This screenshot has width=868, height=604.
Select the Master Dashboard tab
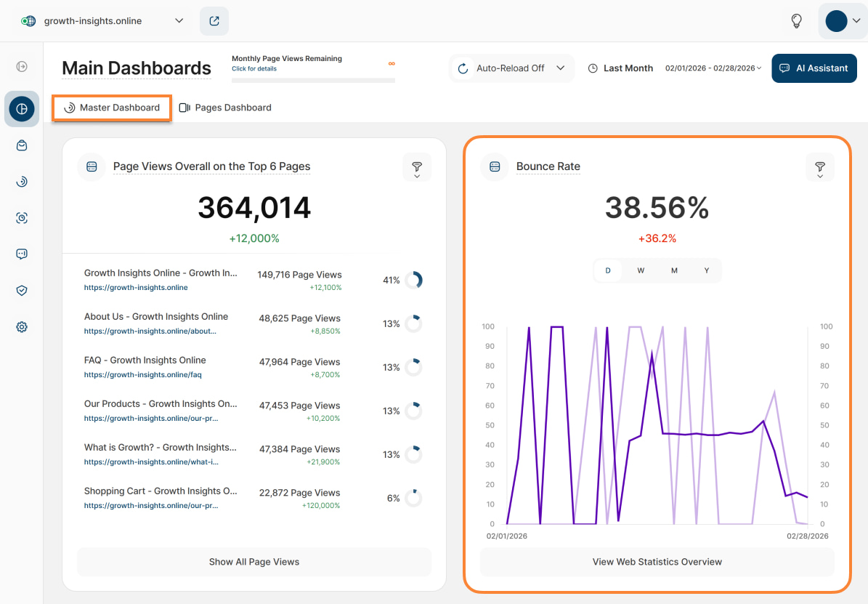pyautogui.click(x=112, y=108)
